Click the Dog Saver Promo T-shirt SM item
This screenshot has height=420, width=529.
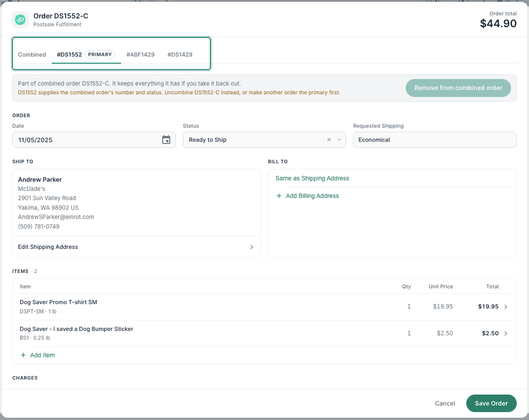(x=58, y=302)
